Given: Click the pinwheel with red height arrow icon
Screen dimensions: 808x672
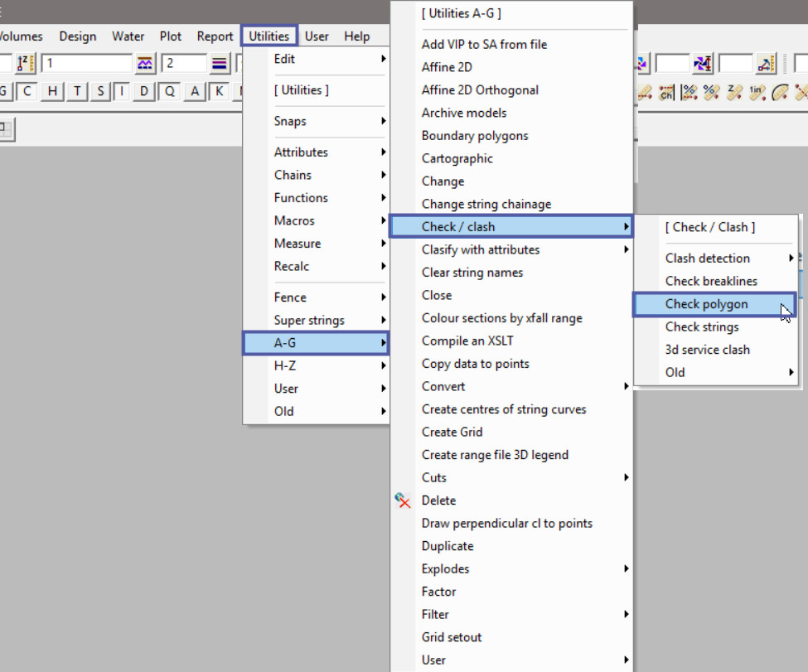Looking at the screenshot, I should tap(703, 64).
